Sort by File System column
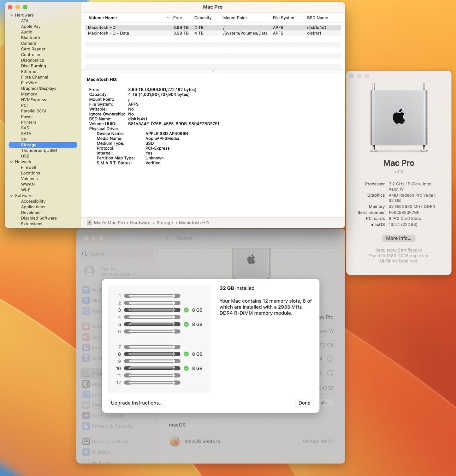The width and height of the screenshot is (456, 476). pos(284,18)
